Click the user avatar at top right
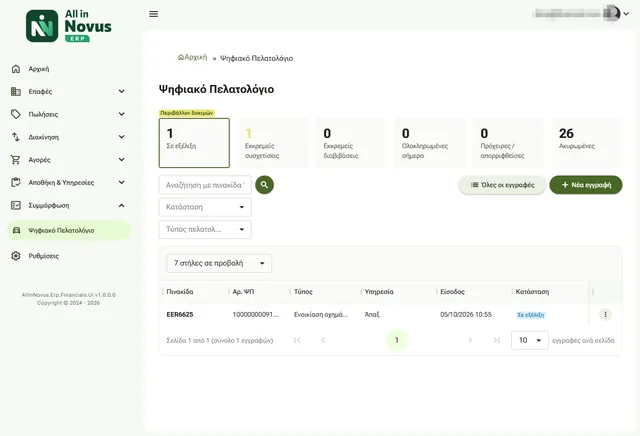The height and width of the screenshot is (436, 640). (x=612, y=13)
